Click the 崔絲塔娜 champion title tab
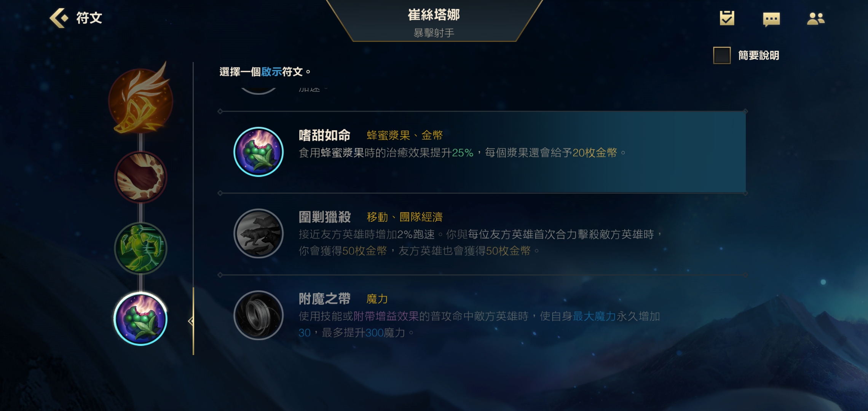The width and height of the screenshot is (868, 411). 434,15
